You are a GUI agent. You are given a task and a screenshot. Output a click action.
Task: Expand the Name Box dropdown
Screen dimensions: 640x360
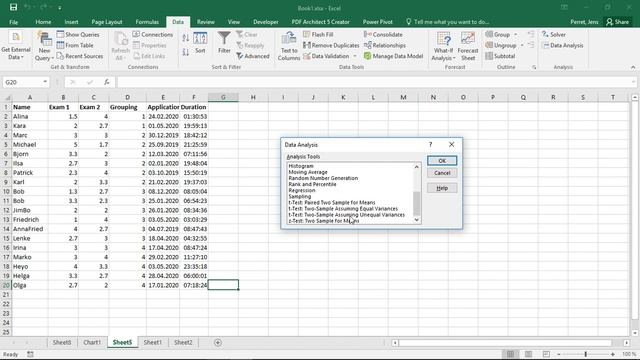[45, 82]
